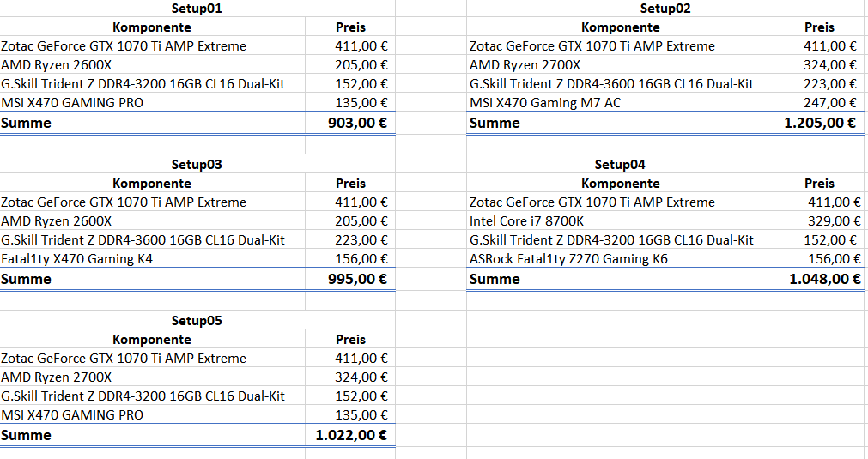
Task: Select G.Skill DDR4-3200 kit cell in Setup05
Action: (x=152, y=396)
